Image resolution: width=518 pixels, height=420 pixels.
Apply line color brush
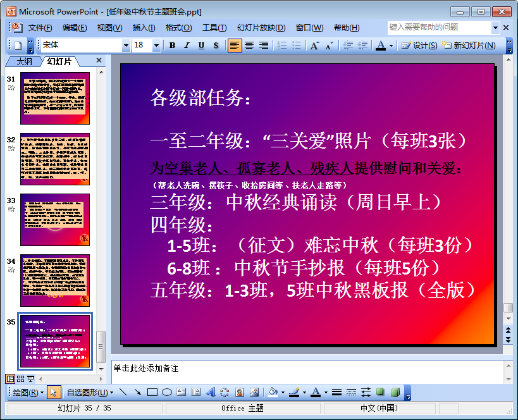tap(294, 392)
